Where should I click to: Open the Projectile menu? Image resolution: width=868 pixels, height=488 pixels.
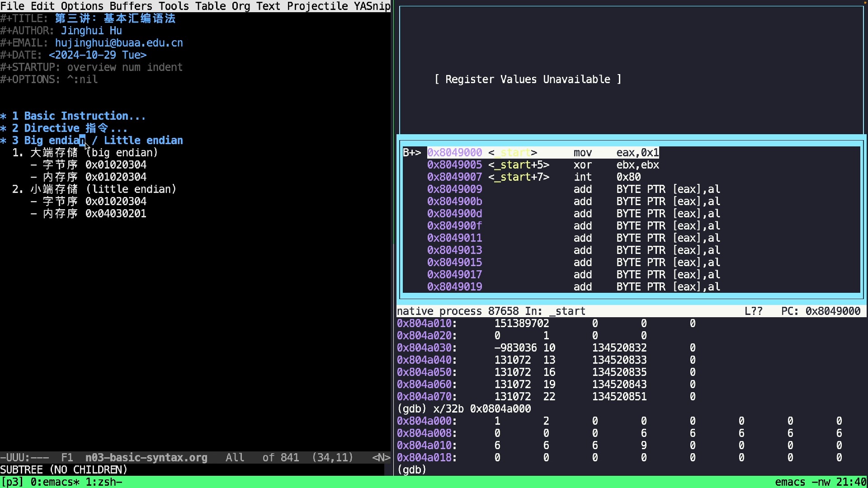(x=317, y=6)
